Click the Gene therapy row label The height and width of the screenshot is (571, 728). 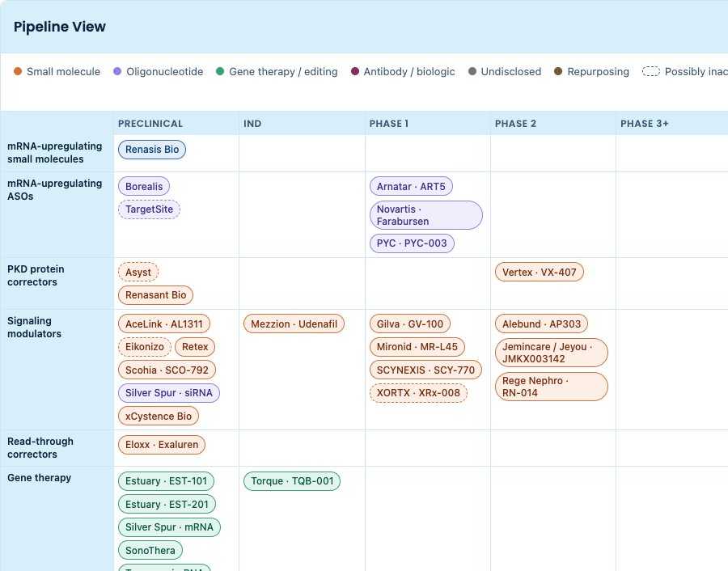point(39,478)
